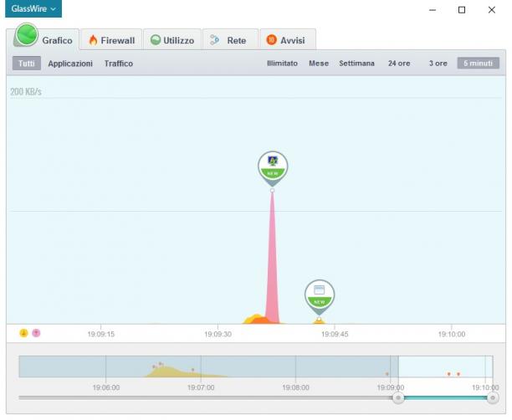The width and height of the screenshot is (512, 420).
Task: Click the 19:09:15 time axis label
Action: (x=101, y=334)
